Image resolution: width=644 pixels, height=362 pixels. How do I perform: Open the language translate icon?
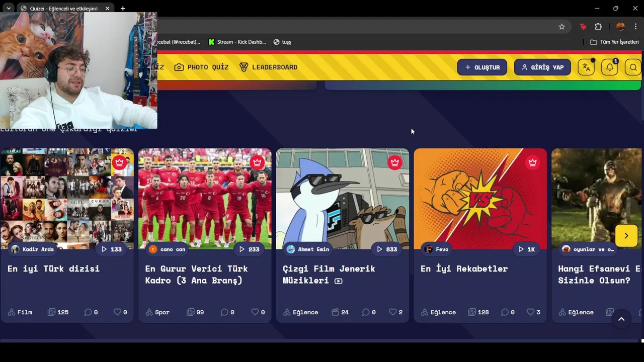click(x=586, y=67)
